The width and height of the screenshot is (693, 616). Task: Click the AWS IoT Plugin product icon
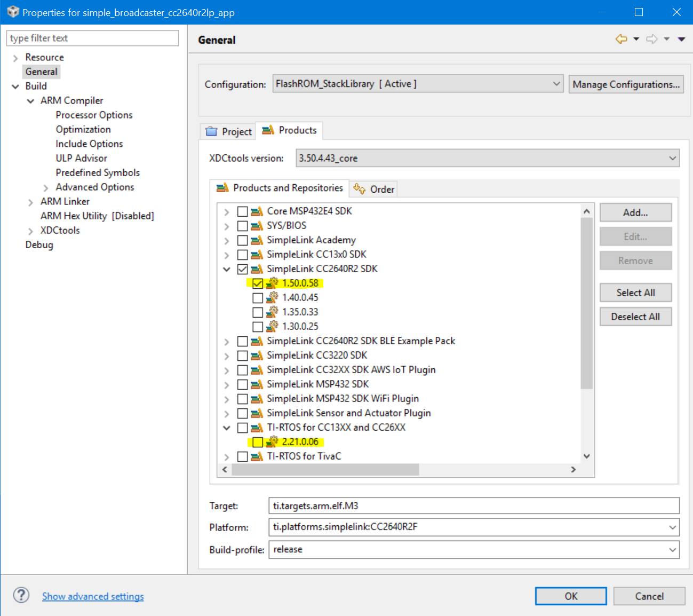257,370
